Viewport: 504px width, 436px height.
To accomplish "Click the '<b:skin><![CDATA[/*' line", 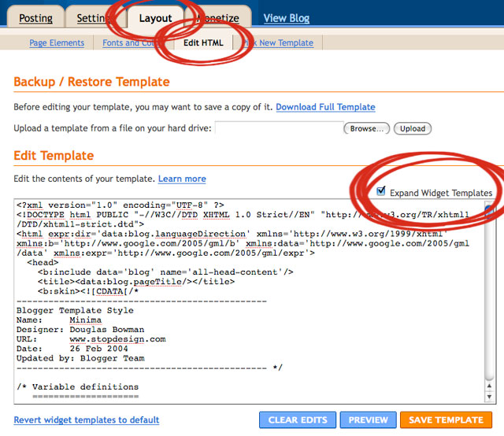I will (88, 291).
